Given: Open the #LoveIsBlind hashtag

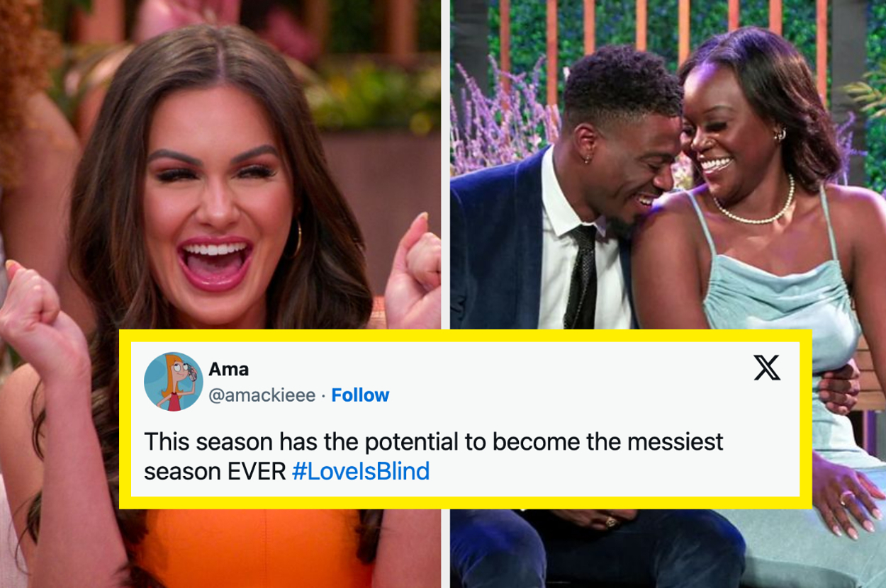Looking at the screenshot, I should 361,471.
